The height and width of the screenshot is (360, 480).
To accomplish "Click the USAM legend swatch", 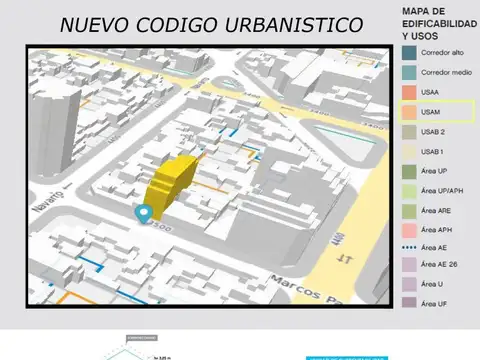I will [x=409, y=112].
